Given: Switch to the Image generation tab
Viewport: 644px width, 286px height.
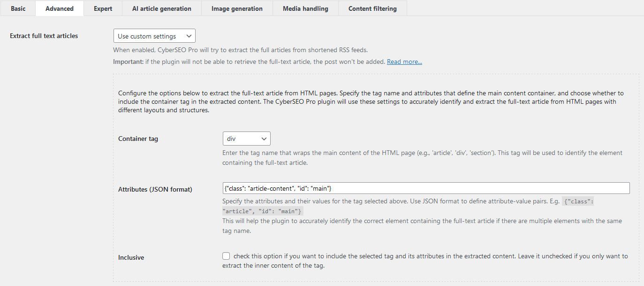Looking at the screenshot, I should pos(237,8).
